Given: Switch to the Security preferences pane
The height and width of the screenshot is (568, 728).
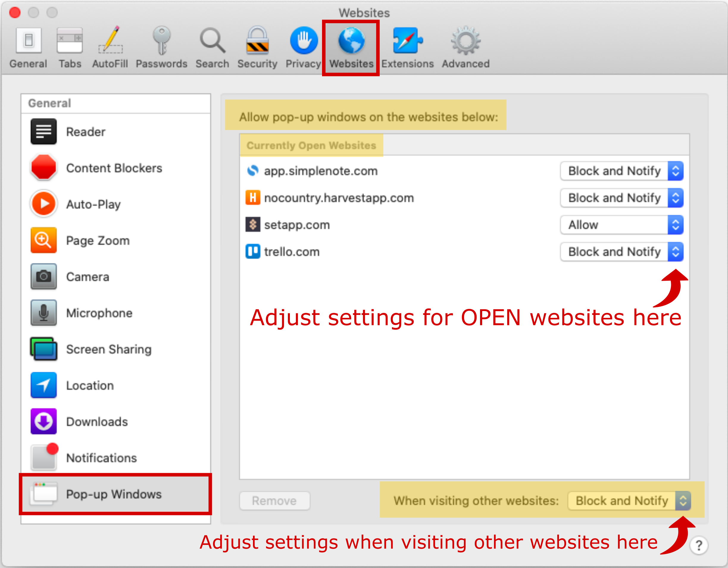Looking at the screenshot, I should click(x=257, y=48).
